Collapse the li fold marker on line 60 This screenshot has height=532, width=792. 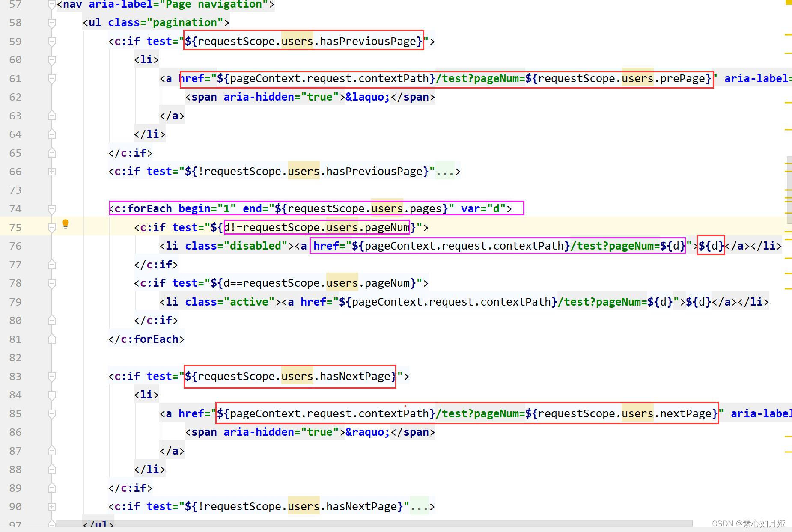tap(52, 60)
